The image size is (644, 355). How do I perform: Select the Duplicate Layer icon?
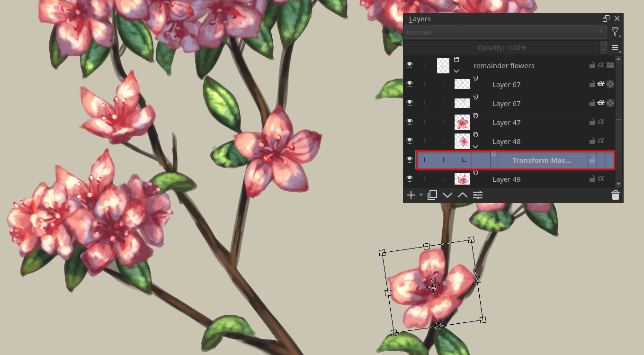pyautogui.click(x=432, y=195)
